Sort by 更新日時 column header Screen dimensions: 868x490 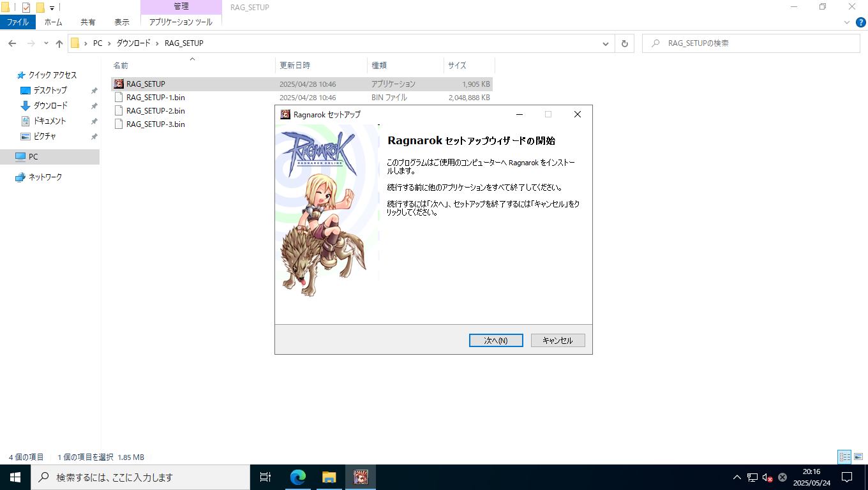pyautogui.click(x=322, y=65)
